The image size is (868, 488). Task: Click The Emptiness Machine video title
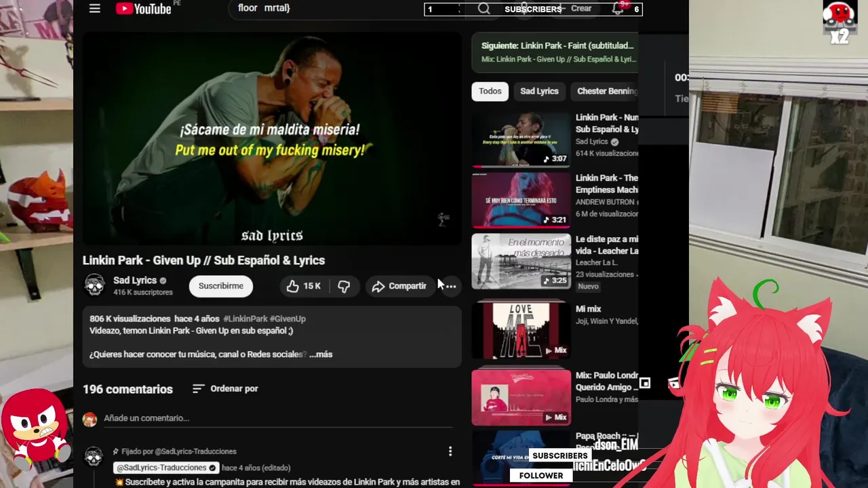tap(607, 184)
